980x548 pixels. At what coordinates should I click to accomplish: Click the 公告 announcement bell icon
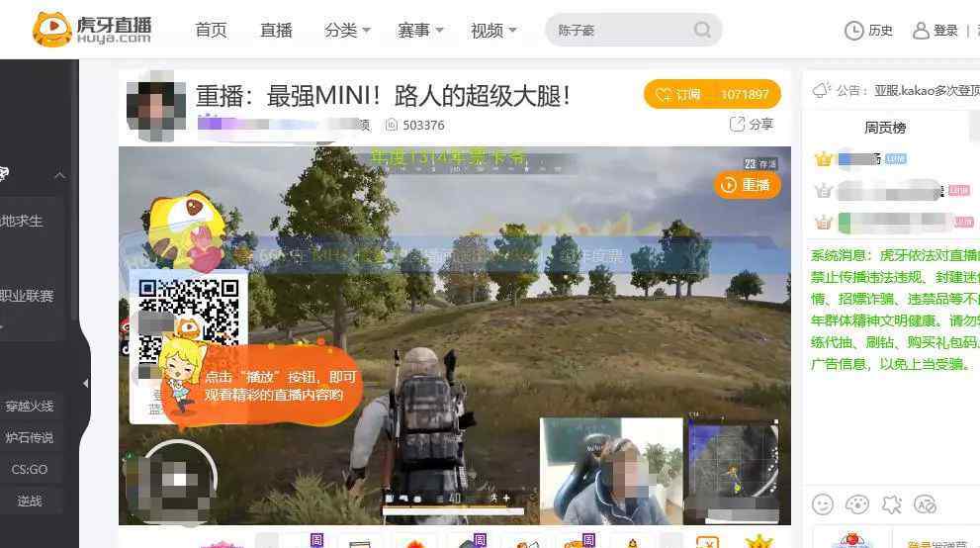tap(821, 91)
